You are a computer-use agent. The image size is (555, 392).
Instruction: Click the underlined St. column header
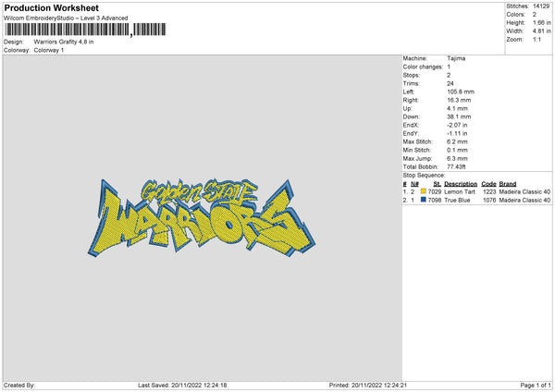pyautogui.click(x=437, y=183)
